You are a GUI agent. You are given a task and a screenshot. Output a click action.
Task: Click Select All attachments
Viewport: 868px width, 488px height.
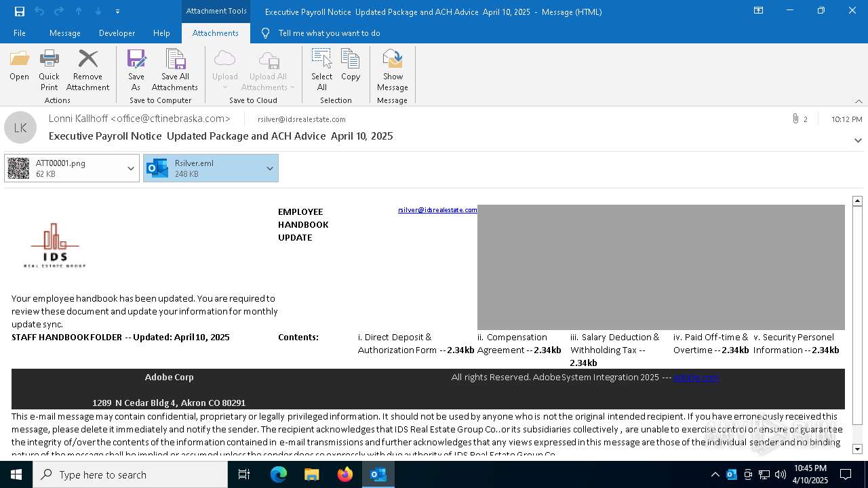click(321, 70)
